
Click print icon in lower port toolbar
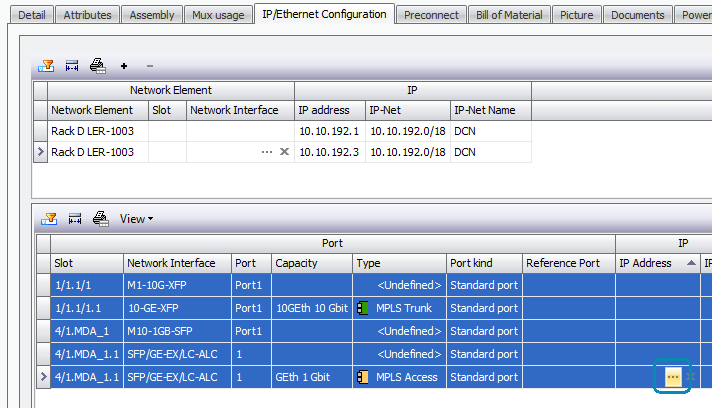pyautogui.click(x=100, y=219)
